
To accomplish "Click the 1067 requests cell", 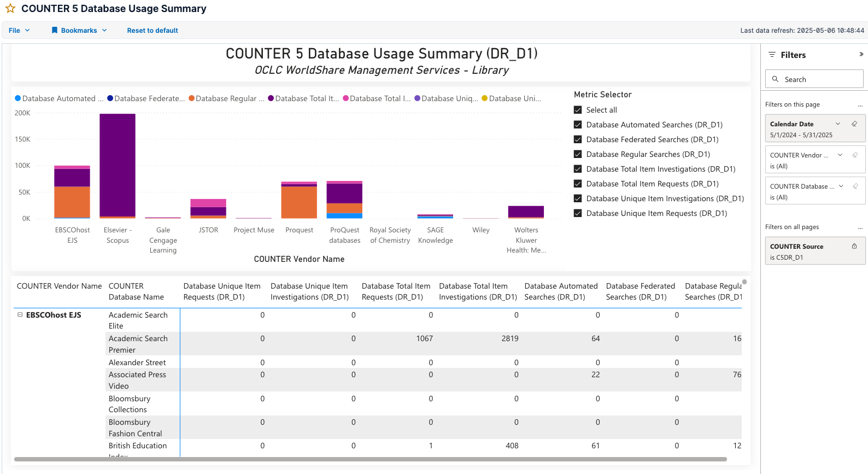I will 424,338.
